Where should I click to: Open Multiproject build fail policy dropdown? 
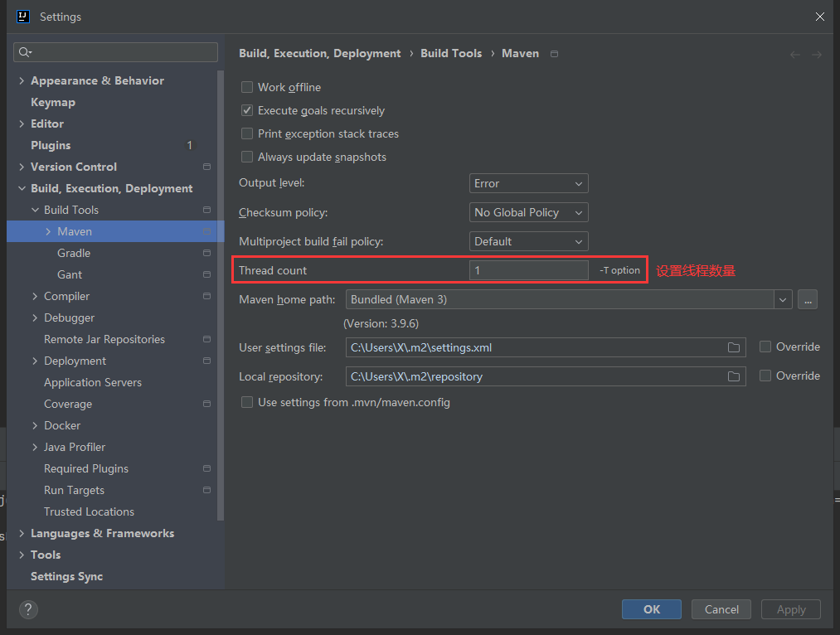[x=529, y=241]
